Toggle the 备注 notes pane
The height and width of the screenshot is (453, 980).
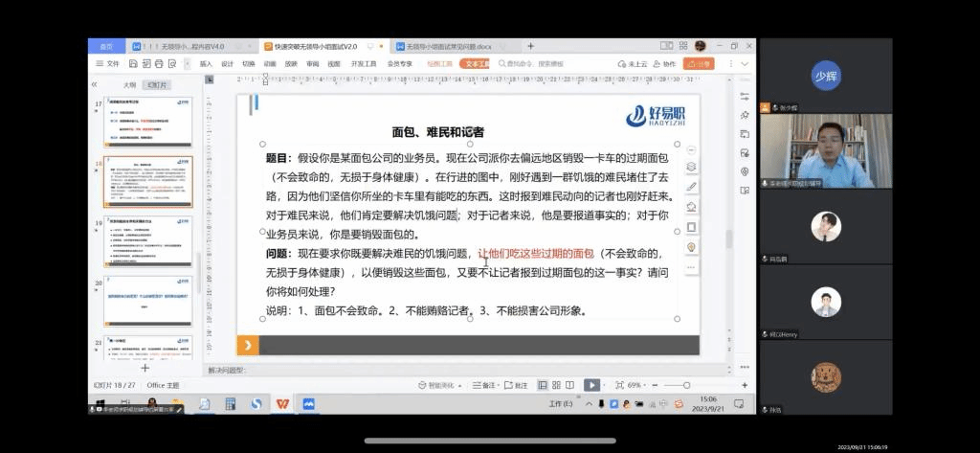coord(486,385)
